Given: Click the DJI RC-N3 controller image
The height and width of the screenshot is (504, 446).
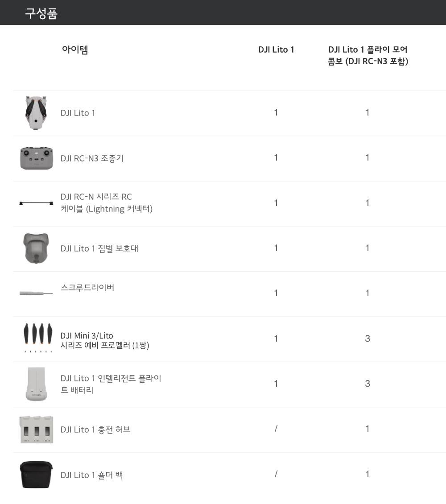Looking at the screenshot, I should (36, 158).
